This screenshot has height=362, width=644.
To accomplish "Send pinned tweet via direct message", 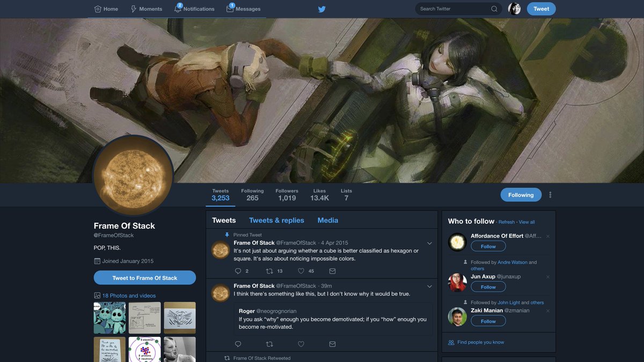I will [332, 271].
